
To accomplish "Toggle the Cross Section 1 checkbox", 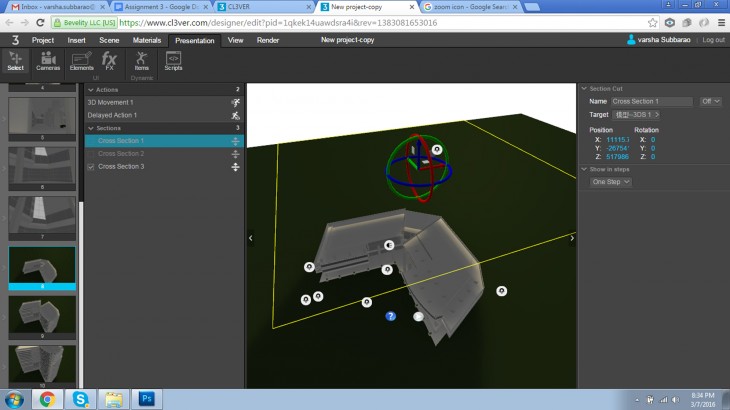I will coord(92,141).
